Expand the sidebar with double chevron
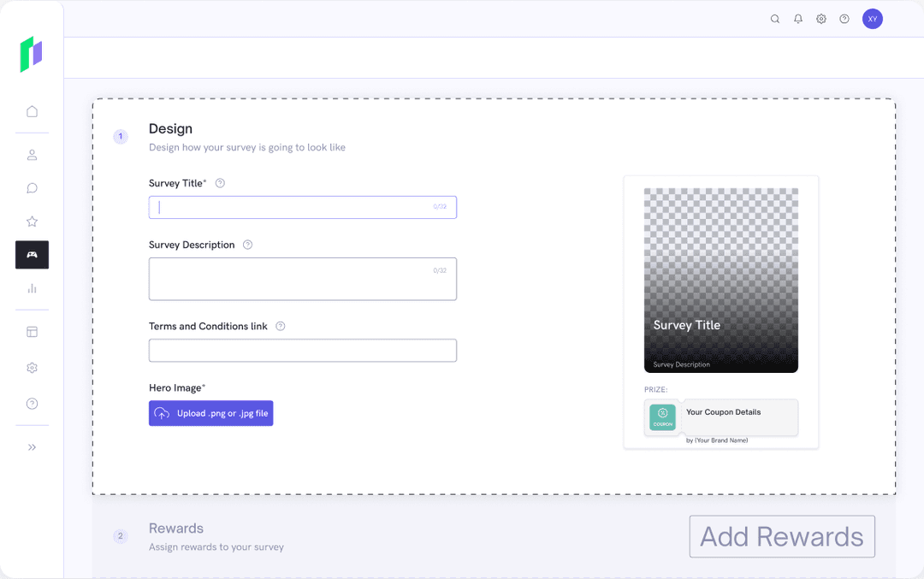Screen dimensions: 924x579 pyautogui.click(x=32, y=447)
